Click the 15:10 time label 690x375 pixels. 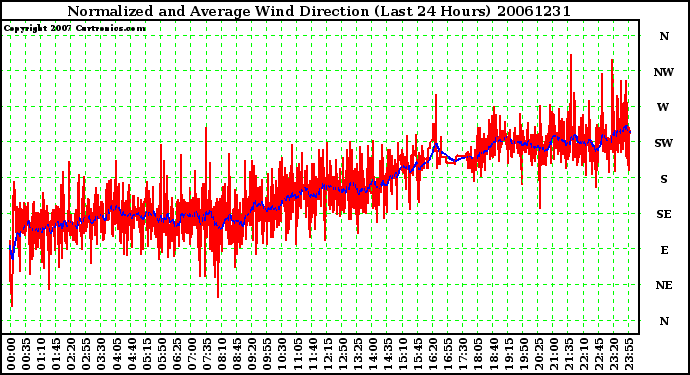(403, 354)
